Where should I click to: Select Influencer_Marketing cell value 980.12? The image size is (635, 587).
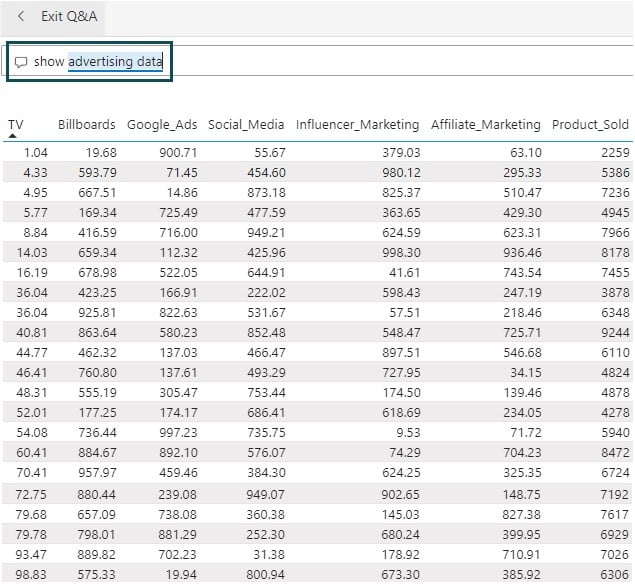click(401, 173)
